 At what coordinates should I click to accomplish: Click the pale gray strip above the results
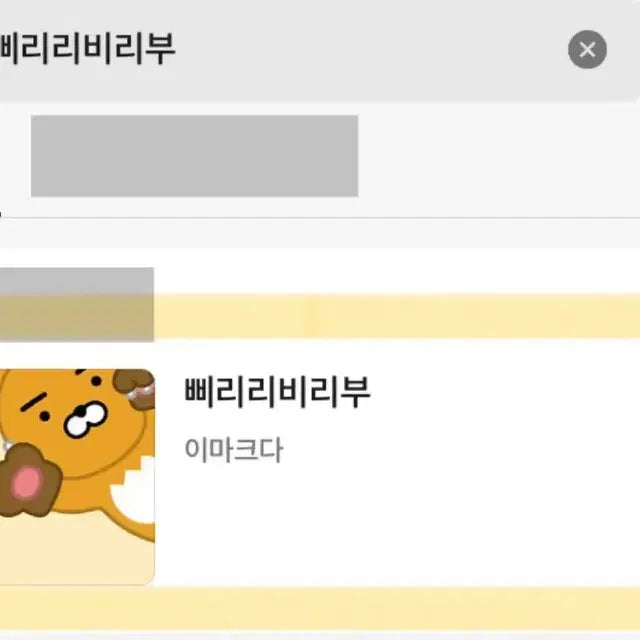pyautogui.click(x=320, y=233)
